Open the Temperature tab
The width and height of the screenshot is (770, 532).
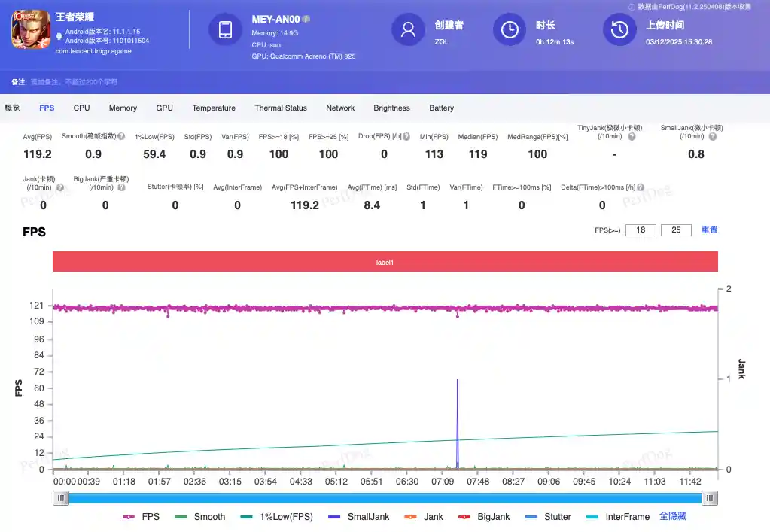(213, 108)
